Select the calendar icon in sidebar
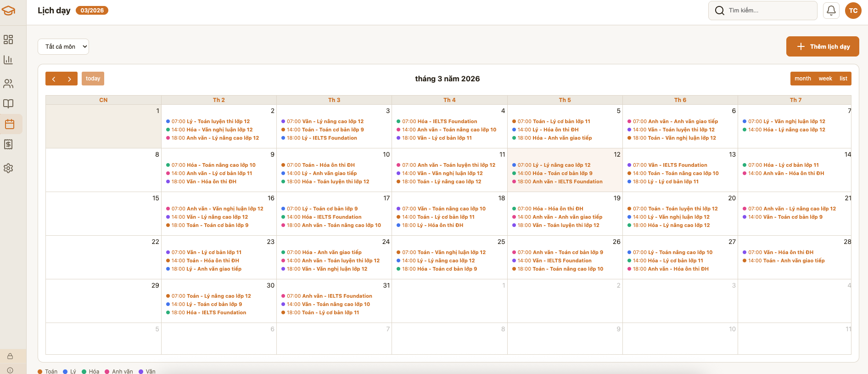Image resolution: width=868 pixels, height=374 pixels. pos(10,124)
